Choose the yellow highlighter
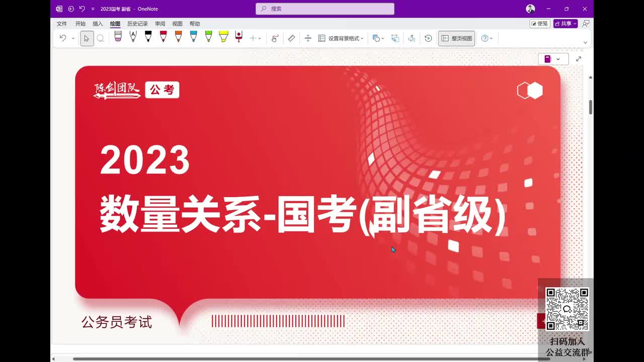 (223, 37)
